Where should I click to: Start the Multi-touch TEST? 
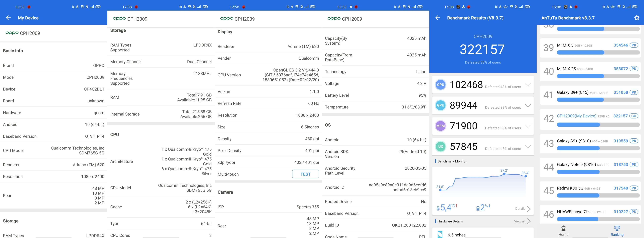click(x=305, y=174)
